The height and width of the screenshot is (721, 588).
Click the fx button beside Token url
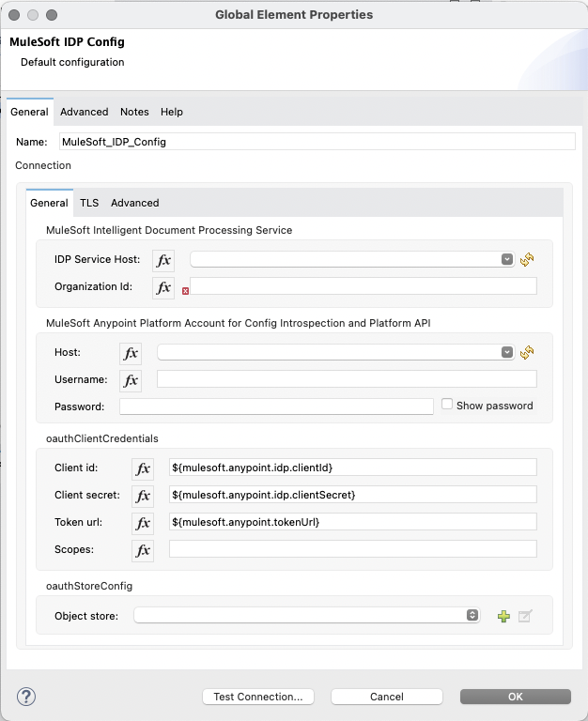coord(143,523)
